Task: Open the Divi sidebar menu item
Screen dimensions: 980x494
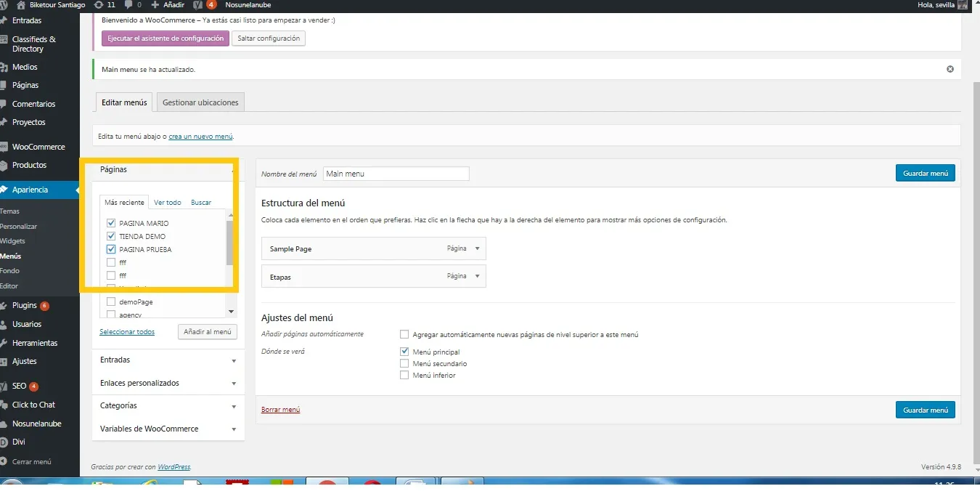Action: (x=20, y=442)
